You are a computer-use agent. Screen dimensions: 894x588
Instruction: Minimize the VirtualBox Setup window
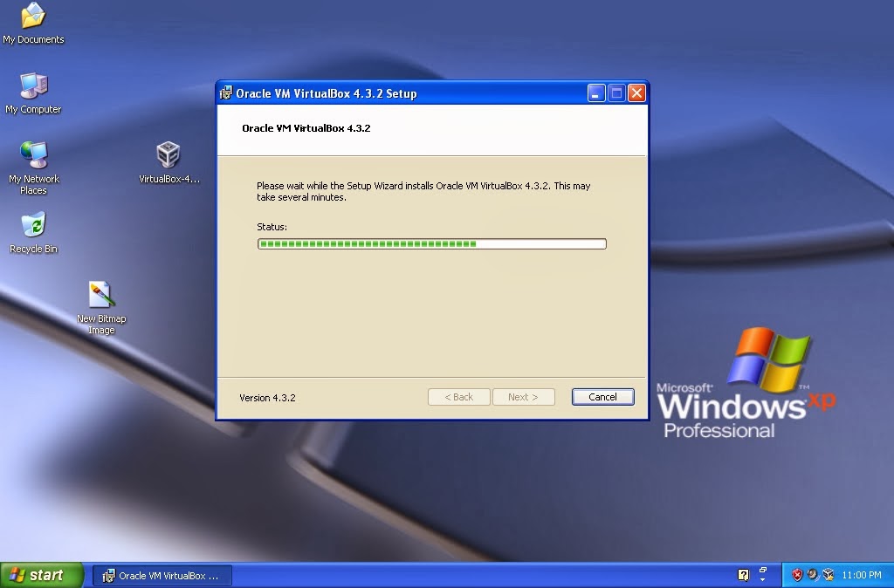click(595, 92)
